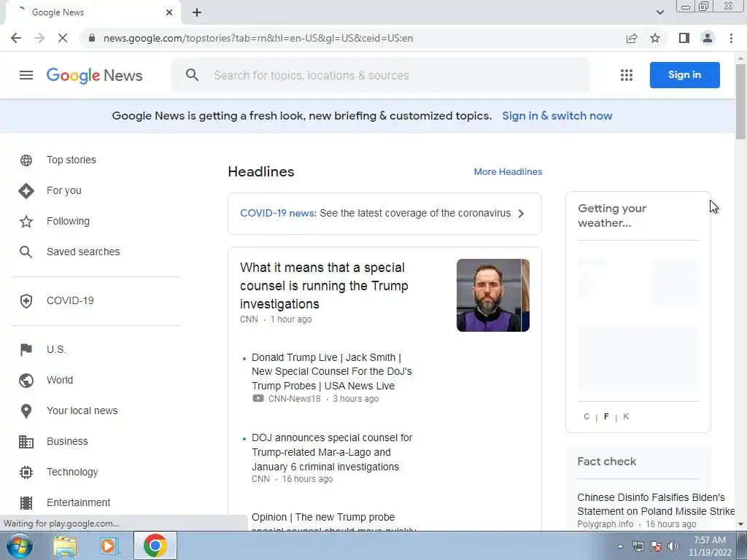The width and height of the screenshot is (747, 560).
Task: Open the browser side panel
Action: pyautogui.click(x=684, y=38)
